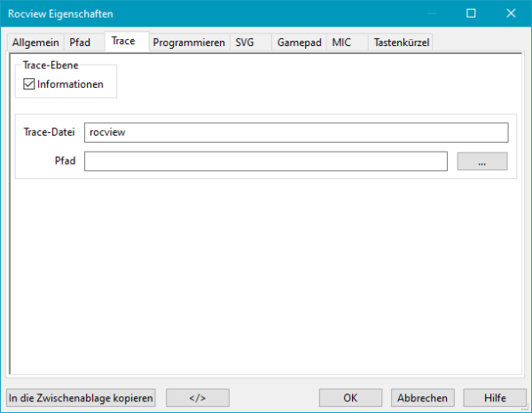Viewport: 532px width, 413px height.
Task: Click the '...' browse button for Pfad
Action: click(x=481, y=161)
